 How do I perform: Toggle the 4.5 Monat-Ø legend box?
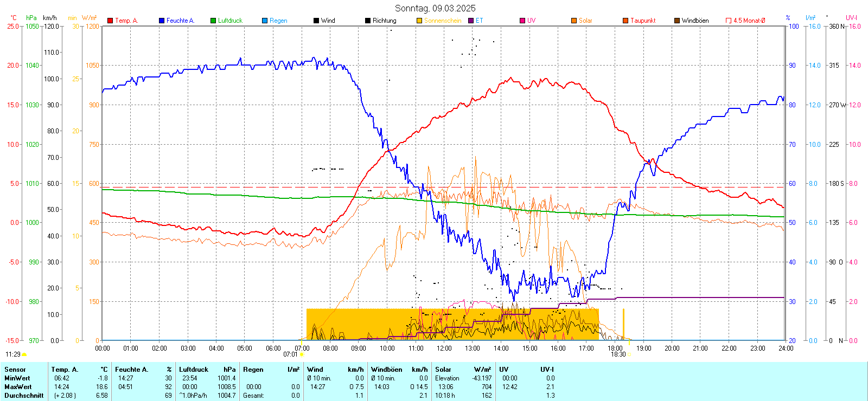(x=729, y=21)
